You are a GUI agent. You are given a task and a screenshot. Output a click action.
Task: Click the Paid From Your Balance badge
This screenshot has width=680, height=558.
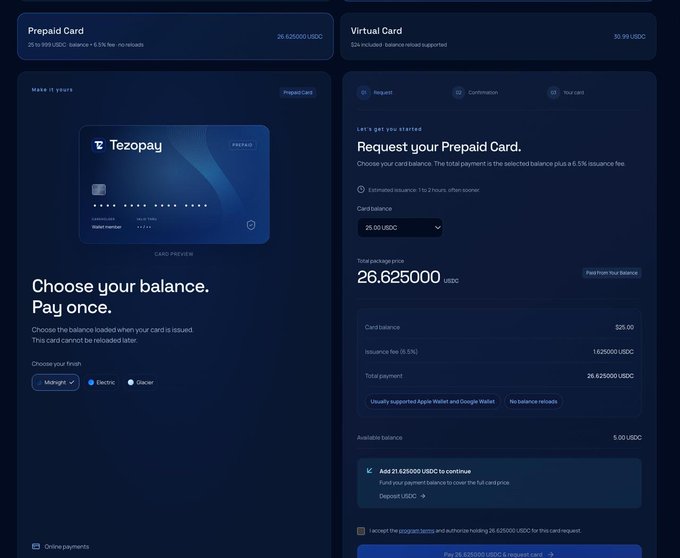click(x=611, y=273)
